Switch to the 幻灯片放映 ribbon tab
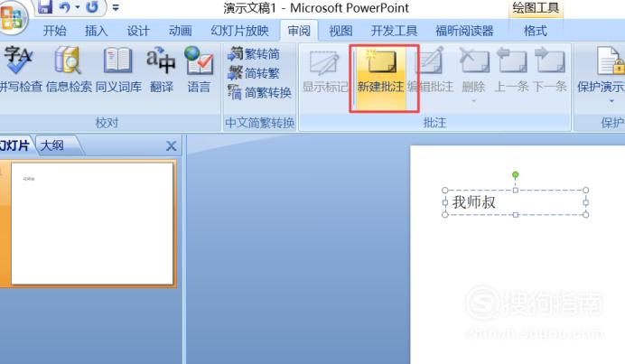Screen dimensions: 625x364 coord(239,31)
